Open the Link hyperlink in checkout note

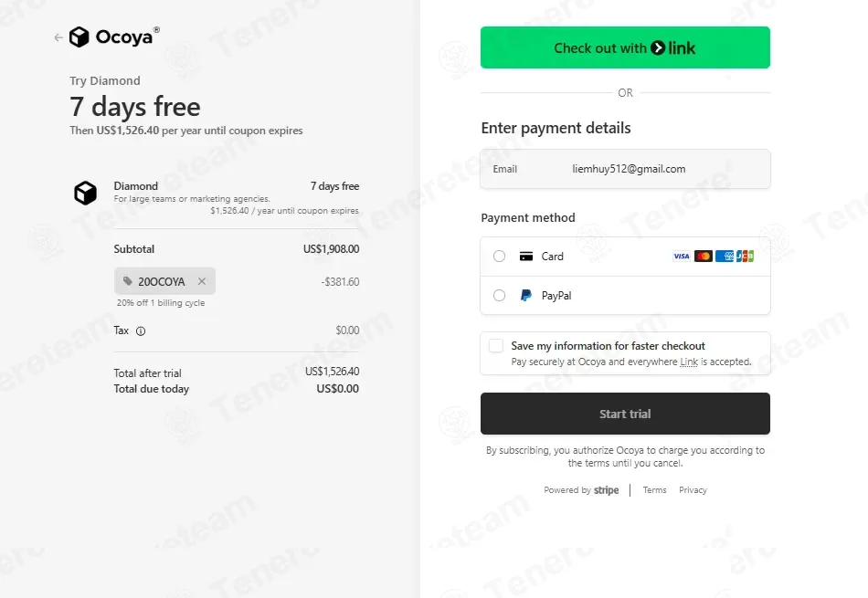tap(689, 362)
